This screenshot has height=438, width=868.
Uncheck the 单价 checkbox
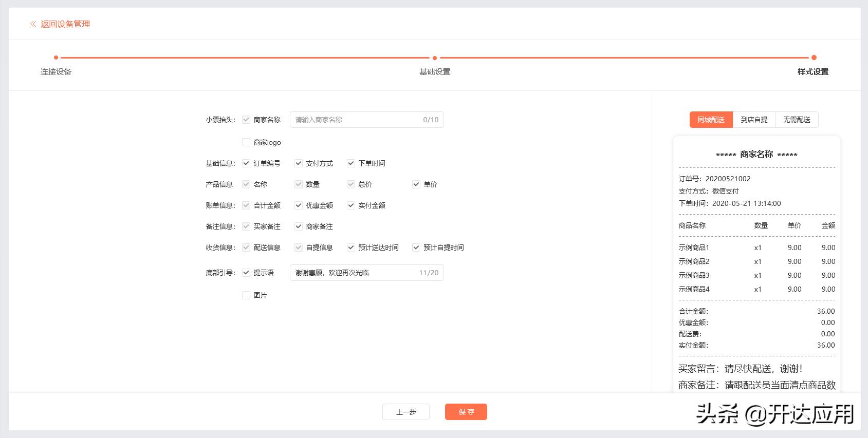point(416,184)
